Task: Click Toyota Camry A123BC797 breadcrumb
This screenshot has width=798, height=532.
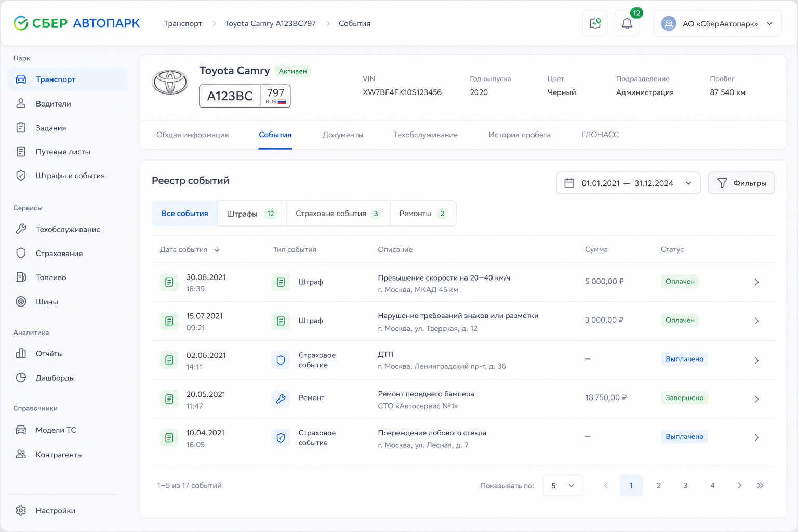Action: coord(270,23)
